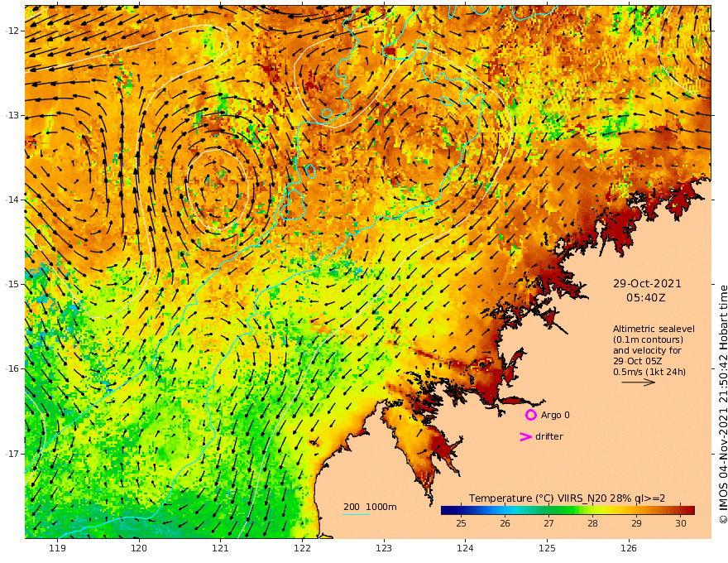Click the colorbar tick label 28
This screenshot has height=563, width=728.
coord(592,523)
